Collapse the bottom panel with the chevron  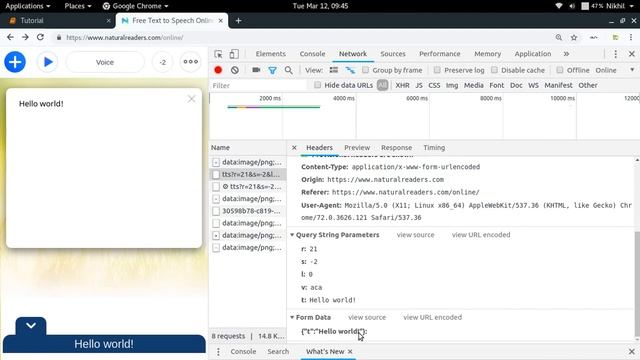[x=31, y=325]
